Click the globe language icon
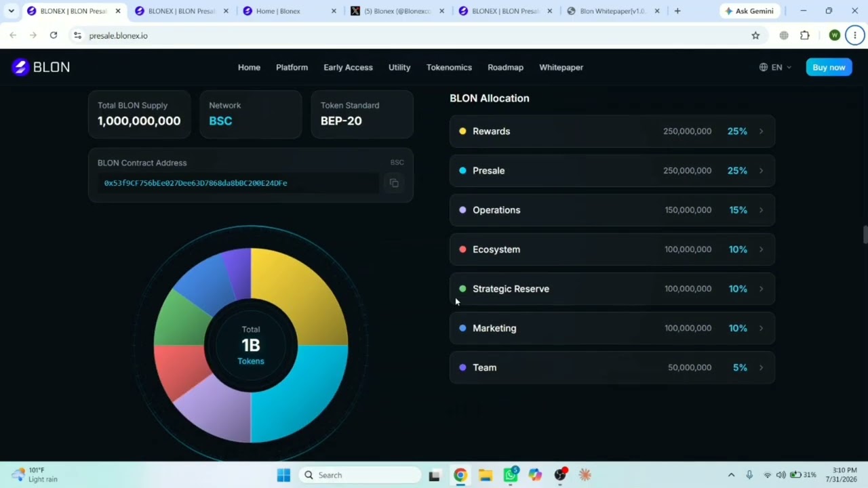 (x=764, y=67)
